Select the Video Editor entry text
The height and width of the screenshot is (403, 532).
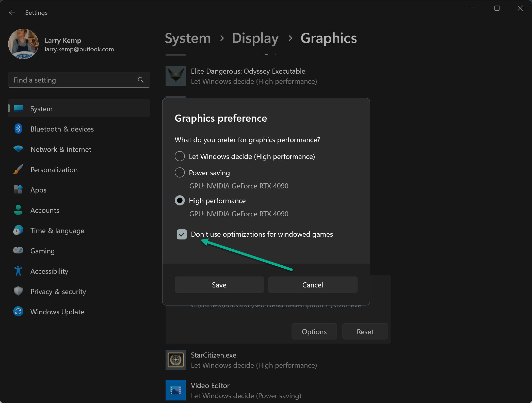pyautogui.click(x=210, y=385)
